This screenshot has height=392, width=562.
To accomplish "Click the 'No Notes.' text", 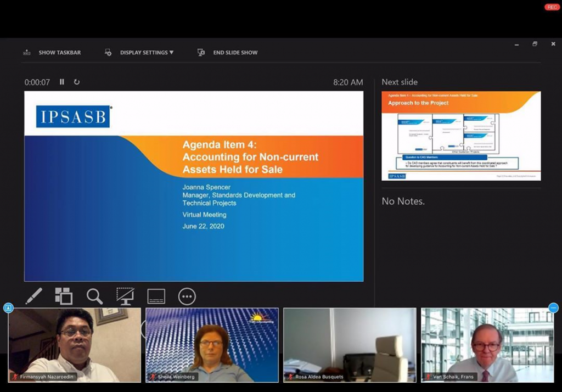I will tap(403, 201).
